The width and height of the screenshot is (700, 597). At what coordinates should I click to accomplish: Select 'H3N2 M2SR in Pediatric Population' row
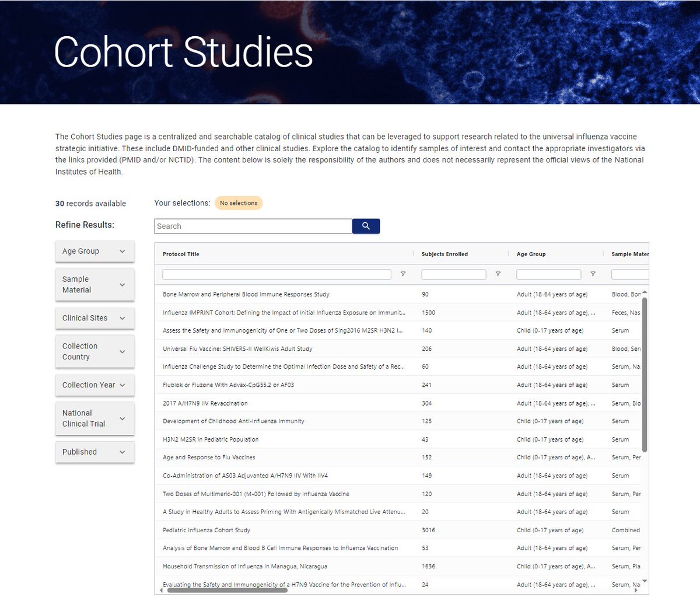tap(398, 439)
